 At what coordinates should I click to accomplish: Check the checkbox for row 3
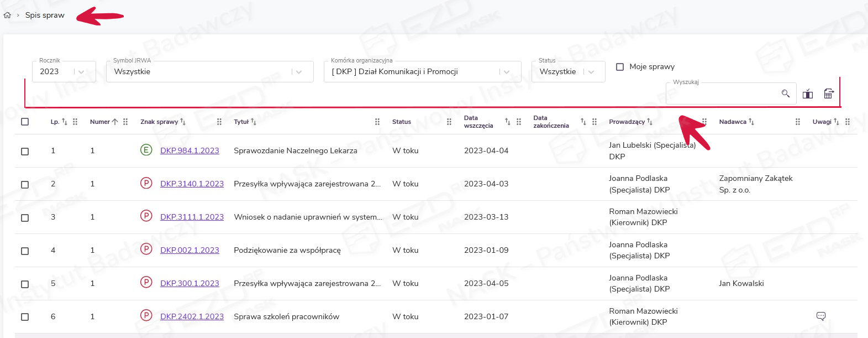click(25, 217)
